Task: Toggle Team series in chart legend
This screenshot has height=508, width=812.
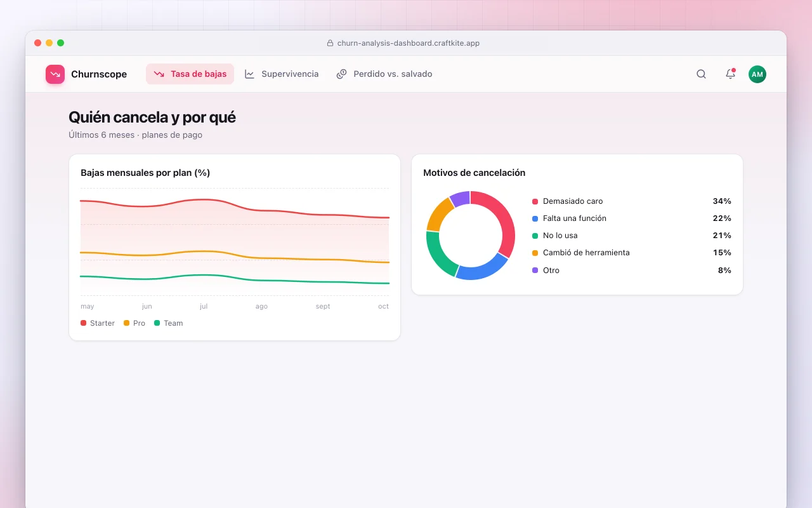Action: click(x=169, y=323)
